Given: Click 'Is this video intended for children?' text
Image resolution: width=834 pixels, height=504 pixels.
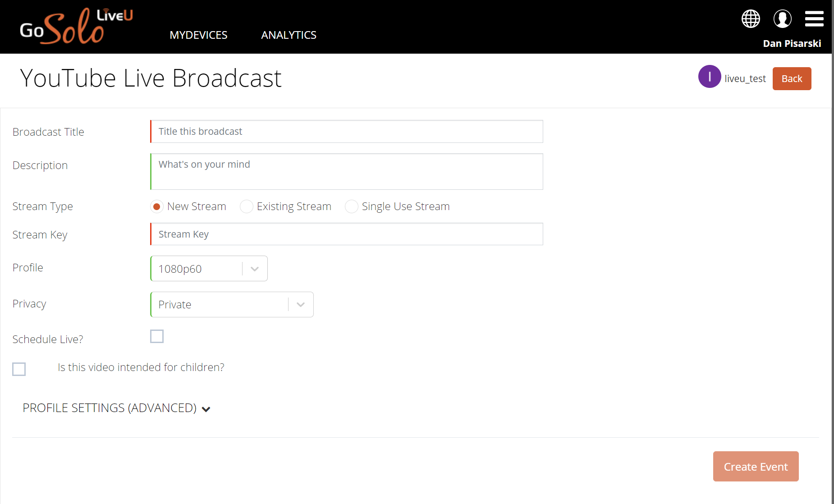Looking at the screenshot, I should [x=141, y=367].
